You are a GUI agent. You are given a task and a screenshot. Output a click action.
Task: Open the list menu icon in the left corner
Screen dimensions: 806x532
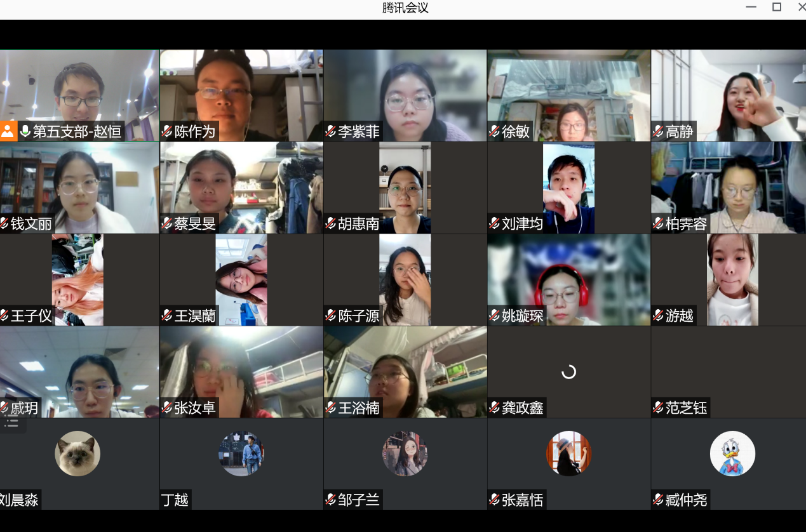(11, 423)
